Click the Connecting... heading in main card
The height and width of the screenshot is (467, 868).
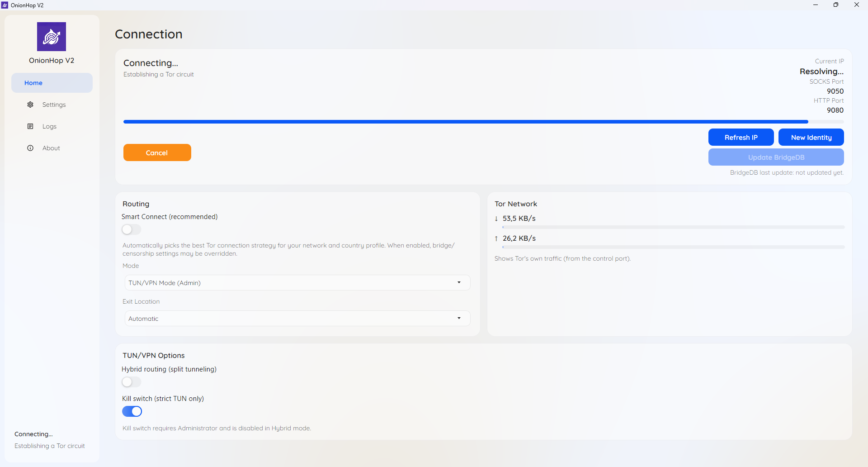[x=151, y=63]
